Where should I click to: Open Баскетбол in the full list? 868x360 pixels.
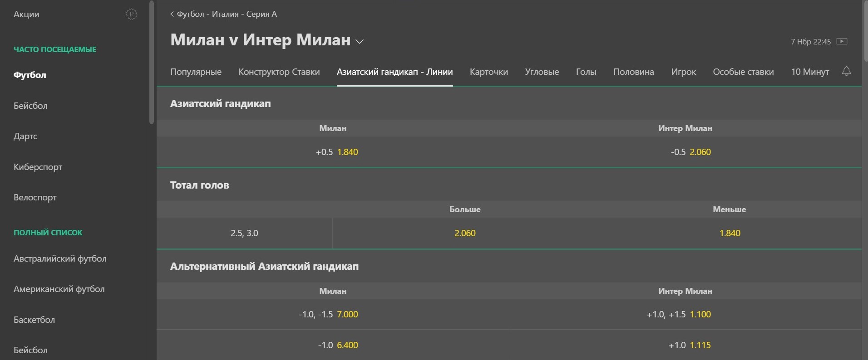click(34, 320)
